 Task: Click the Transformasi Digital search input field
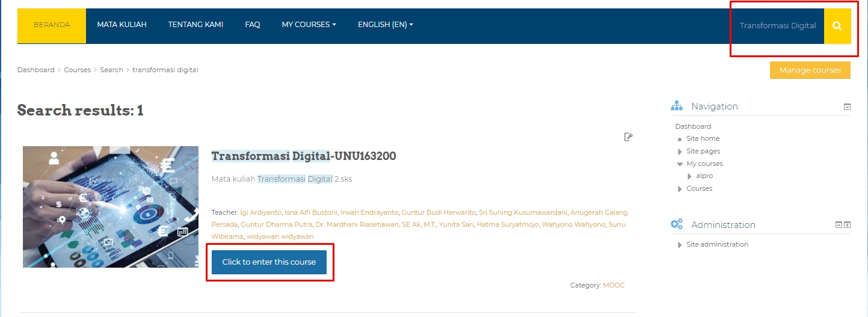[x=777, y=26]
